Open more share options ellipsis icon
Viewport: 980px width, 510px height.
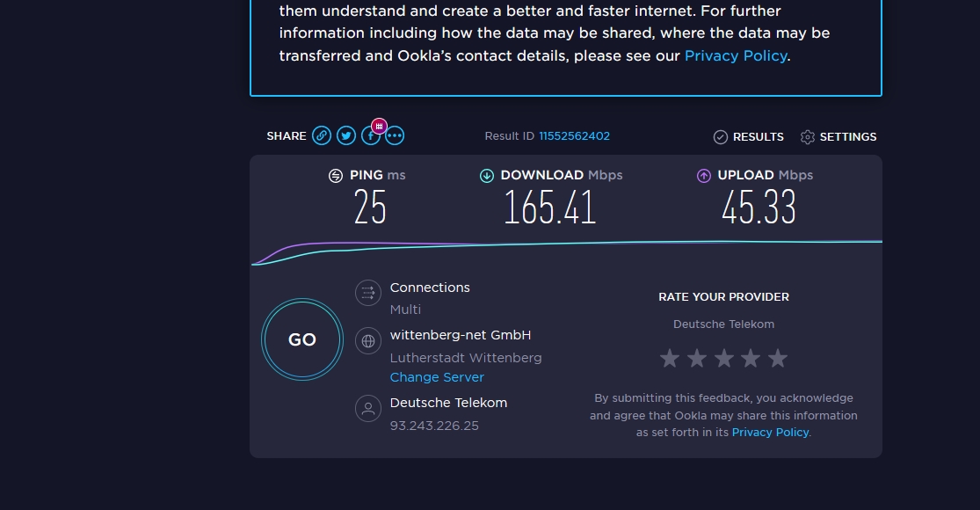pos(395,135)
